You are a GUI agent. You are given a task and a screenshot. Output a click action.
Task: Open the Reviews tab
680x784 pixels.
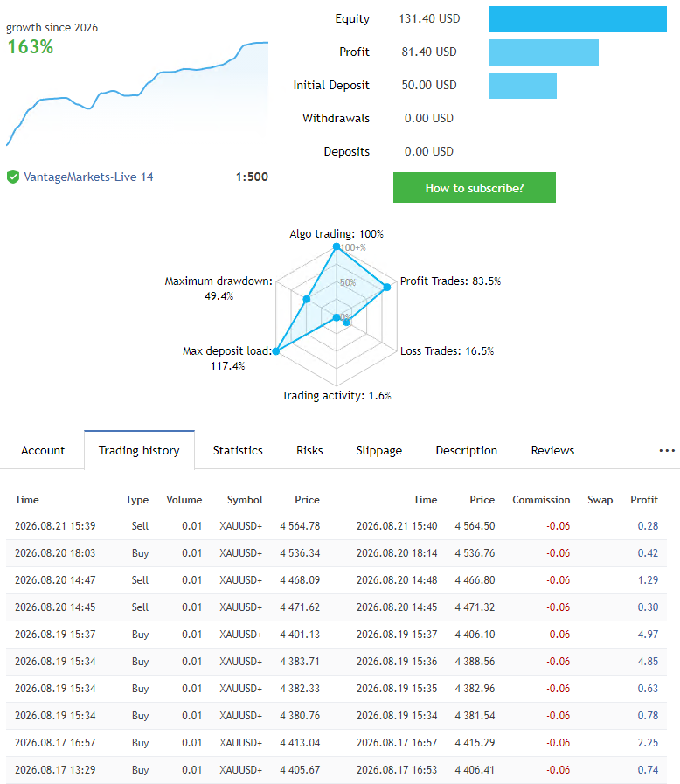click(x=552, y=450)
